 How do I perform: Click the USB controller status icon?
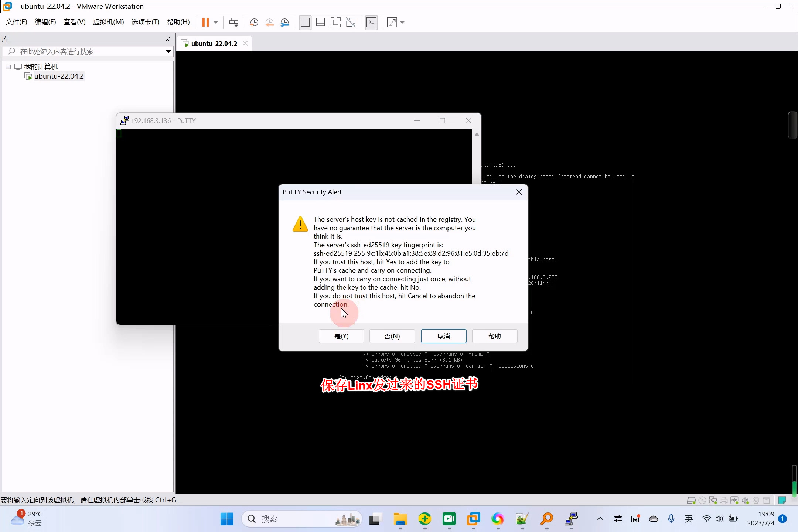pos(734,501)
